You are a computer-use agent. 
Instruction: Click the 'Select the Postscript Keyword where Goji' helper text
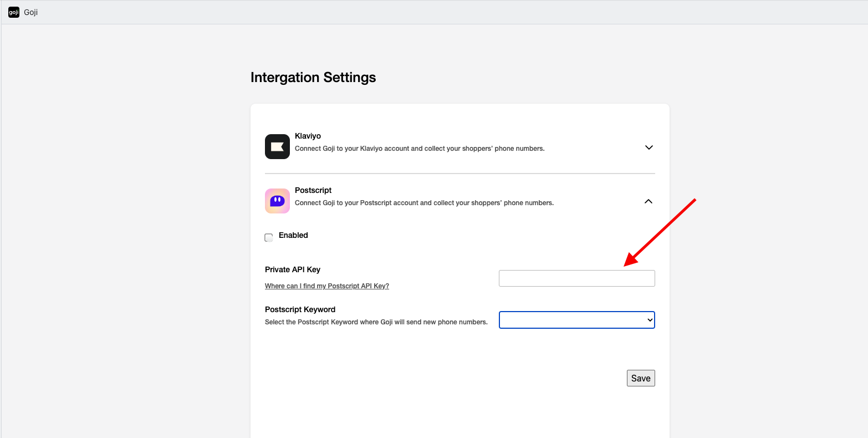click(376, 322)
